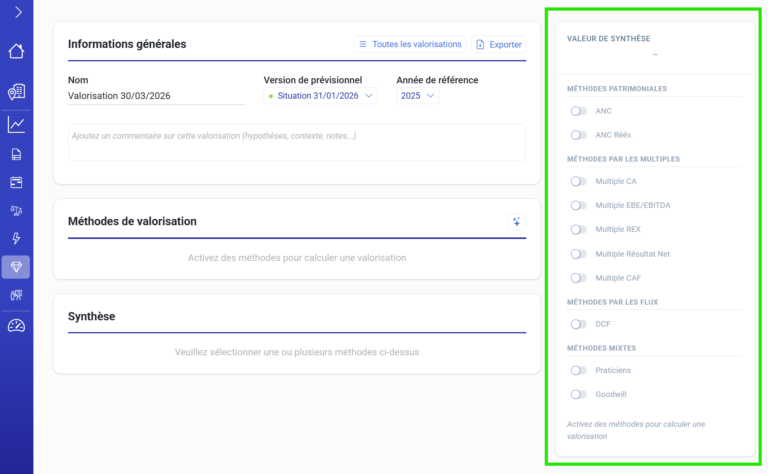Click the lightning bolt icon in sidebar
This screenshot has height=474, width=768.
[16, 239]
